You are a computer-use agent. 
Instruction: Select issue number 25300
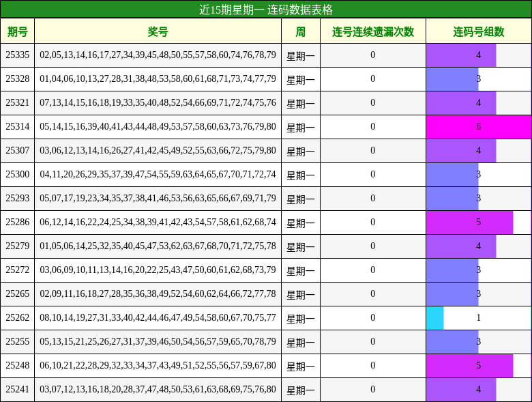(x=18, y=174)
